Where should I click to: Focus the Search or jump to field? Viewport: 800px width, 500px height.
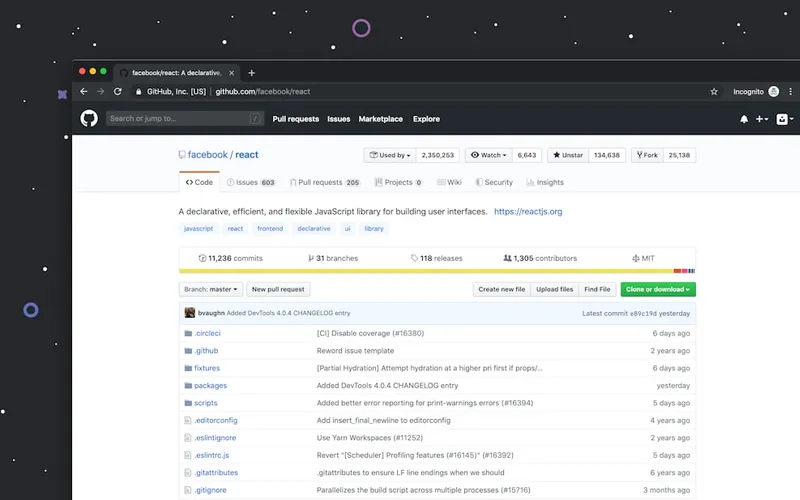point(185,118)
